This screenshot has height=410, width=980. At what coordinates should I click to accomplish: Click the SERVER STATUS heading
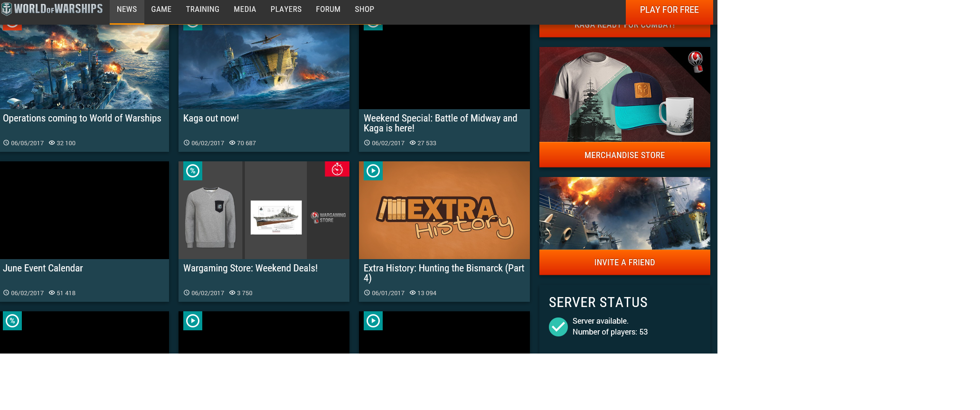598,302
